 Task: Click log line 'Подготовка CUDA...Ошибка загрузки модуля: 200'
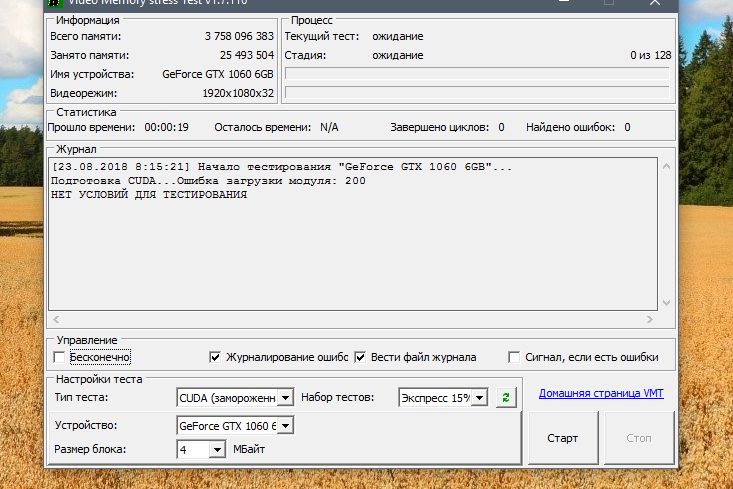[x=208, y=181]
